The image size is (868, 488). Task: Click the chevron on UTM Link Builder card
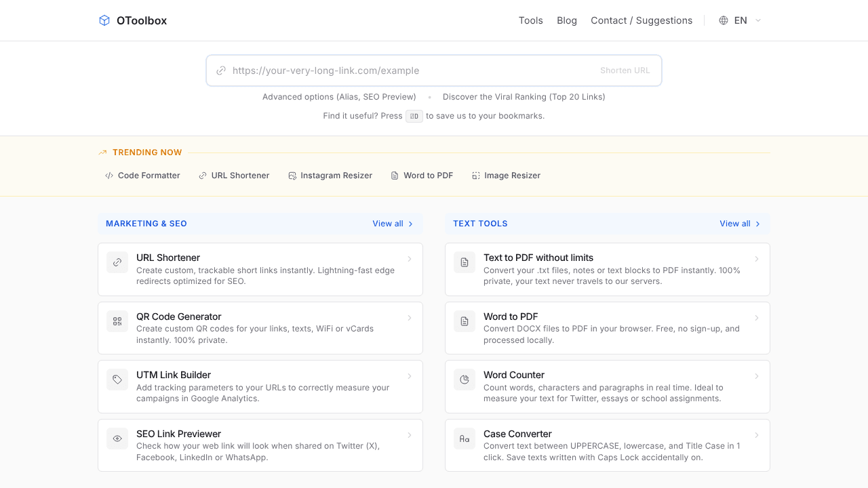pyautogui.click(x=410, y=376)
